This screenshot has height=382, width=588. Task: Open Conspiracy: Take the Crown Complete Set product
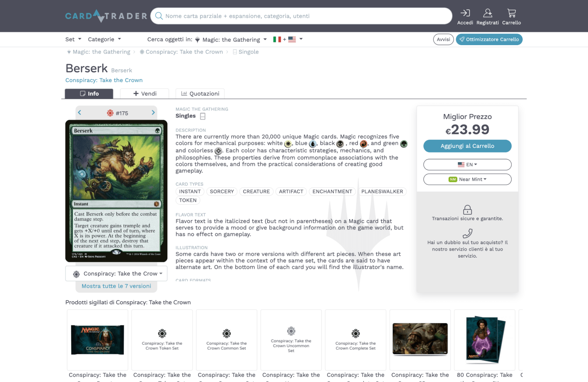point(355,340)
